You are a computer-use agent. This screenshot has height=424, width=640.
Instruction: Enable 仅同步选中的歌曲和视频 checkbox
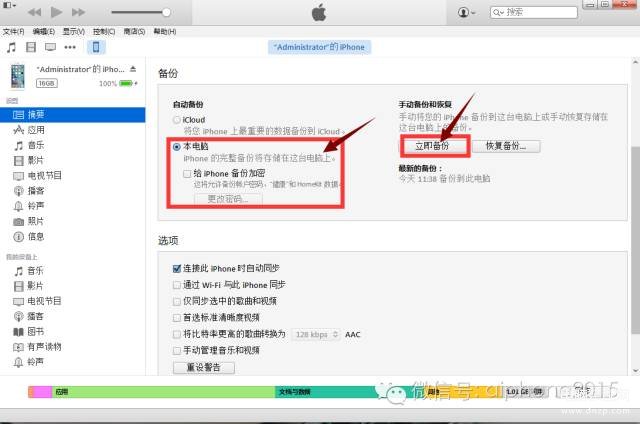pyautogui.click(x=177, y=301)
